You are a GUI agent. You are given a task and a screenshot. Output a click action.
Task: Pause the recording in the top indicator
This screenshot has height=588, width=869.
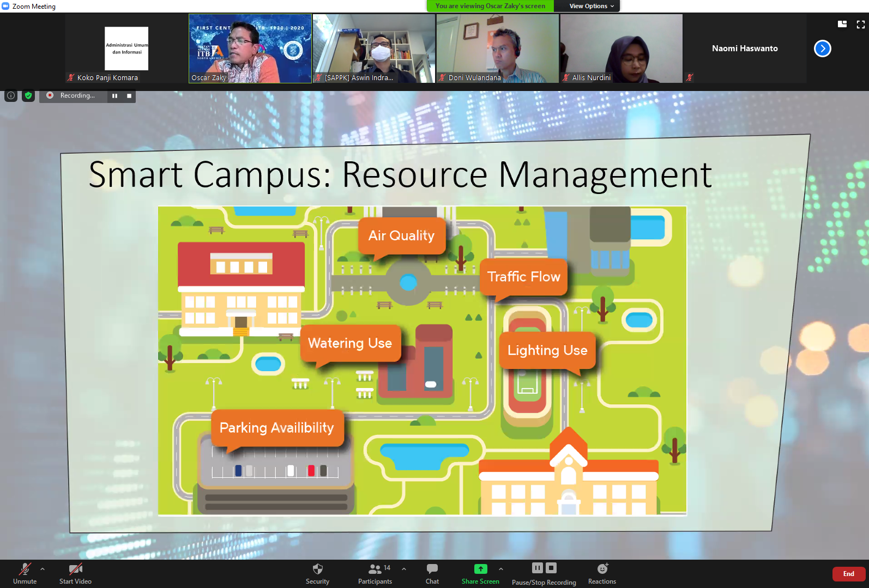click(x=114, y=95)
